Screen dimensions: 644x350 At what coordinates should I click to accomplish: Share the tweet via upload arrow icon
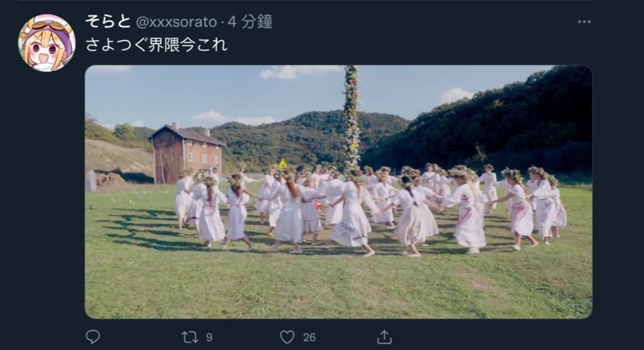tap(384, 337)
